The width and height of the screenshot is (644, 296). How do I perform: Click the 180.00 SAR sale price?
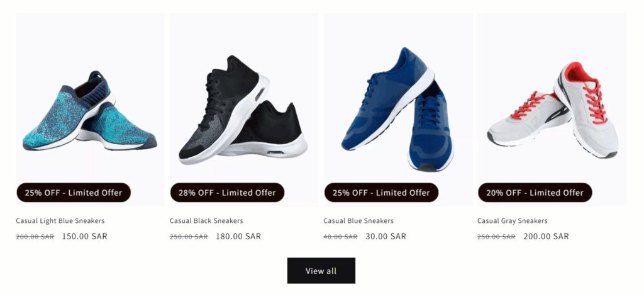coord(238,237)
